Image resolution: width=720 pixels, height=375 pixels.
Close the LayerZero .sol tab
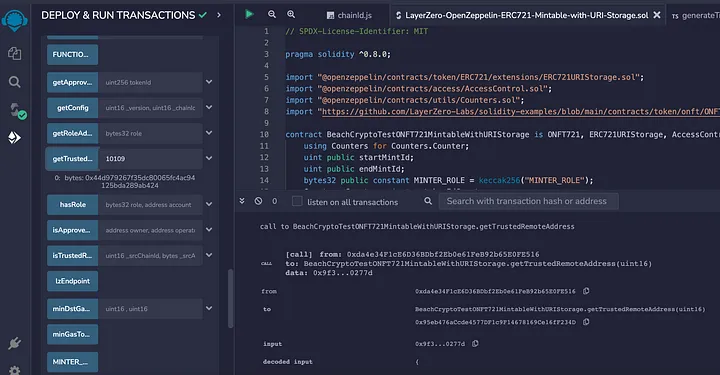point(657,15)
